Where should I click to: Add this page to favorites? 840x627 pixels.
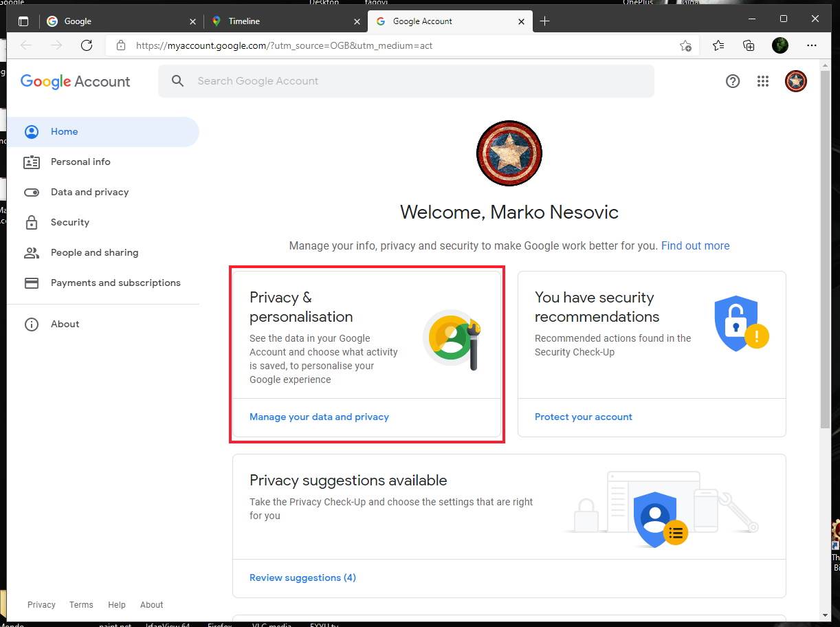pyautogui.click(x=685, y=45)
